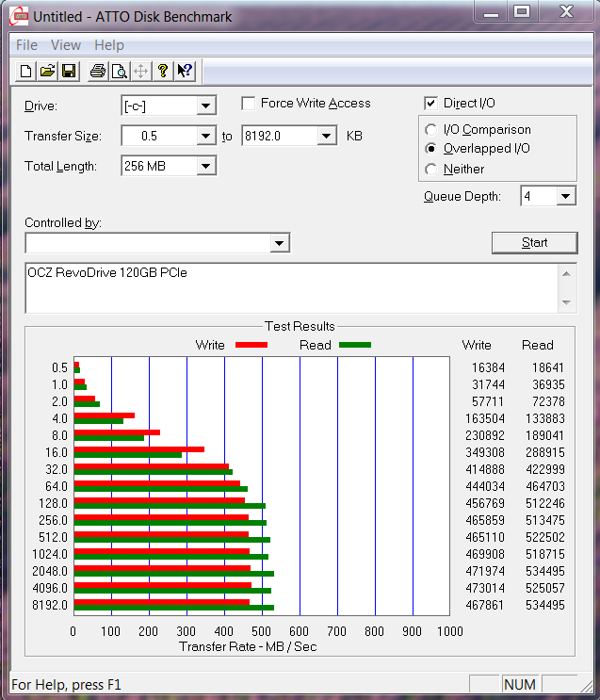The height and width of the screenshot is (700, 600).
Task: Open the View menu
Action: coord(66,45)
